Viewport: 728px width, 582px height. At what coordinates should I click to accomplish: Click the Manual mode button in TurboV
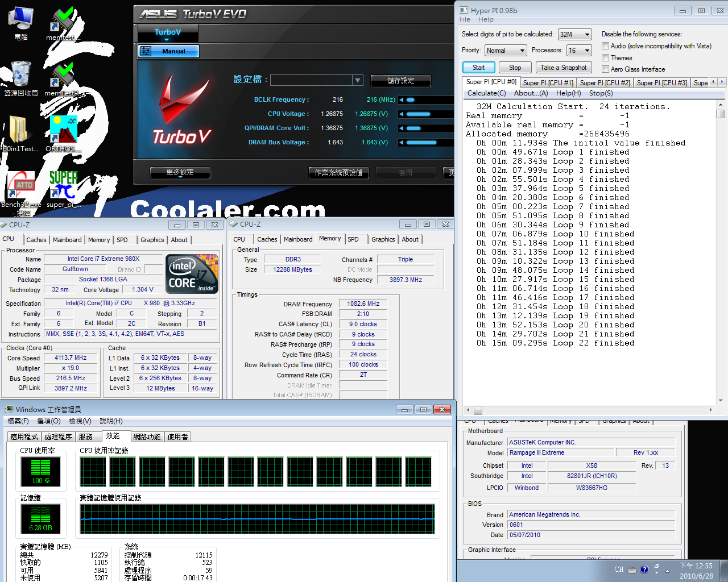point(168,51)
